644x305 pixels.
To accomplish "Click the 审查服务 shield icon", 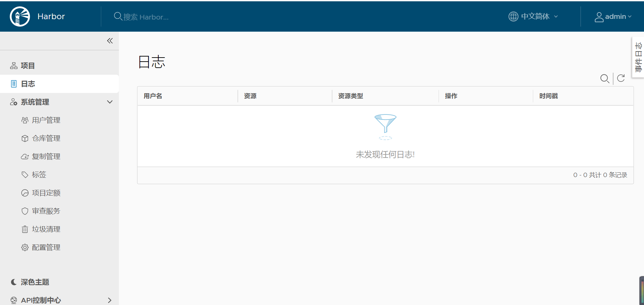I will click(x=25, y=211).
